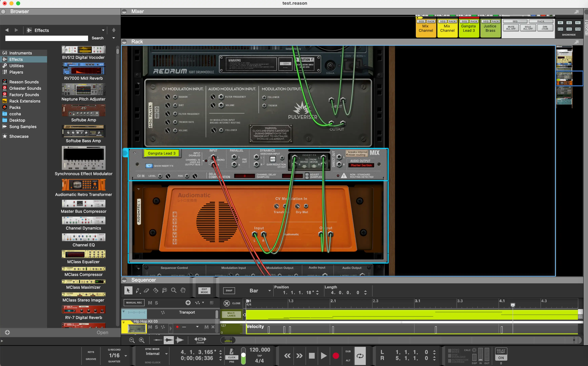Viewport: 588px width, 366px height.
Task: Select the RV7000 MkII Reverb thumbnail
Action: tap(83, 68)
